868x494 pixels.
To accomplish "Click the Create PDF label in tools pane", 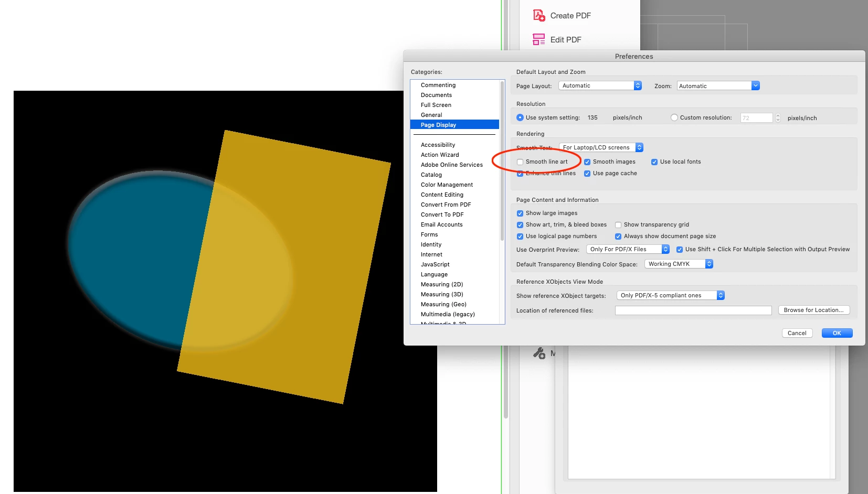I will pyautogui.click(x=570, y=16).
